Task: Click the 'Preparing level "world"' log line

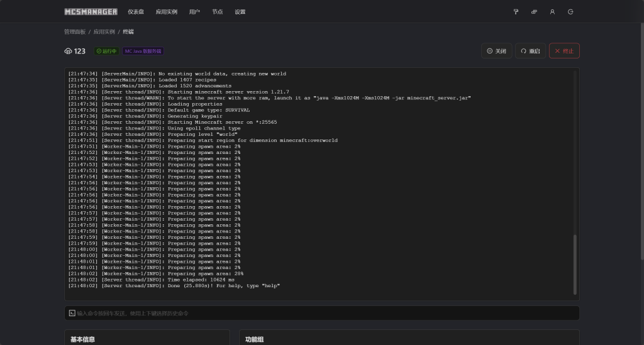Action: pos(153,134)
